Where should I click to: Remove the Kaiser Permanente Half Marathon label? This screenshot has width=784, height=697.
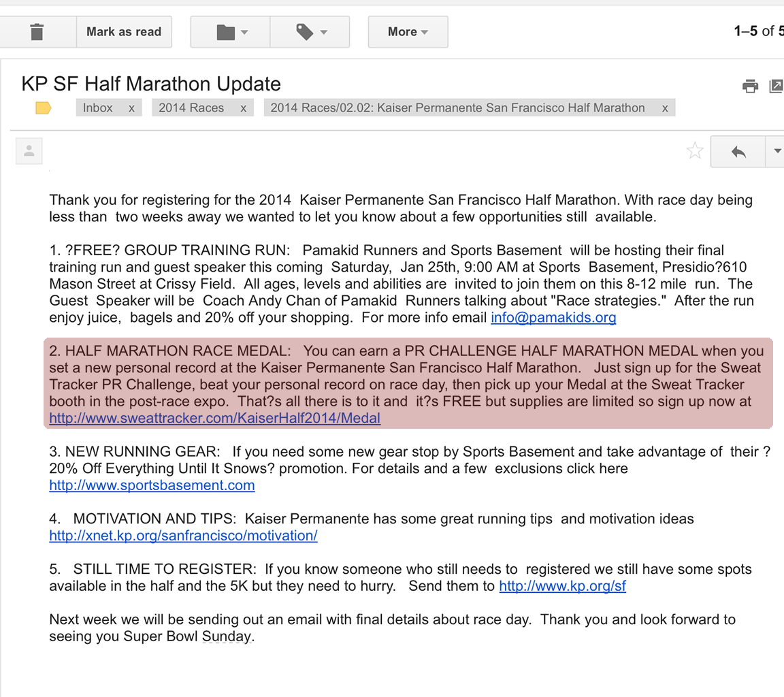point(665,108)
